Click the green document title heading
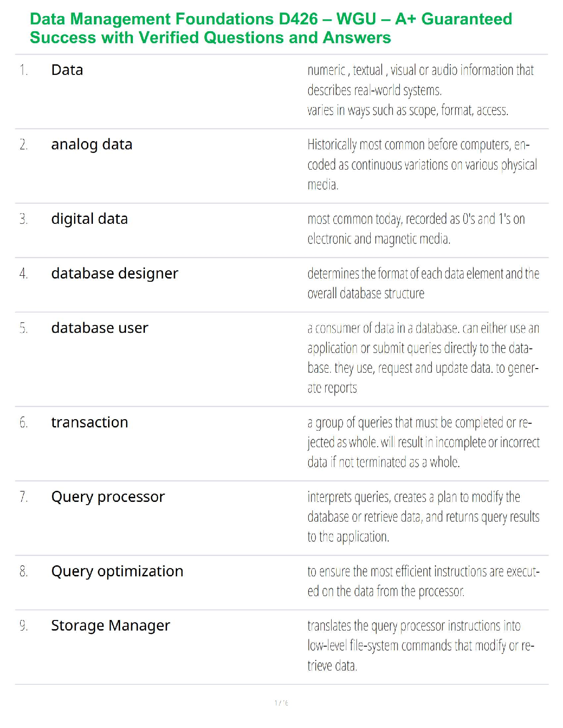The height and width of the screenshot is (728, 563). pos(271,28)
